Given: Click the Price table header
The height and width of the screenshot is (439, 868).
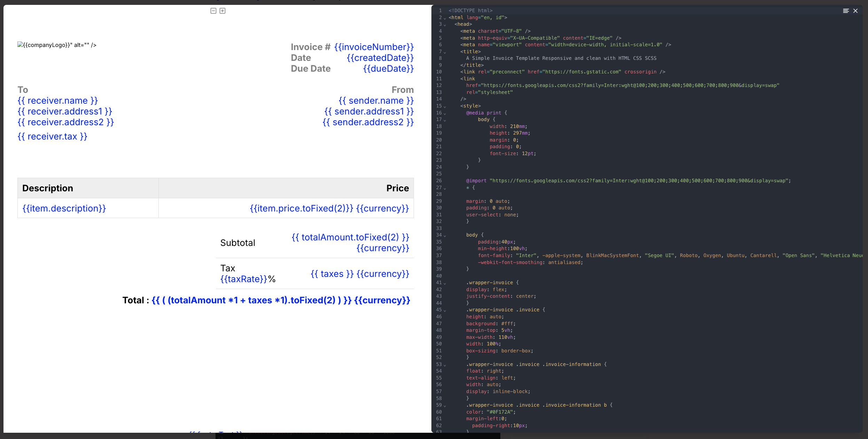Looking at the screenshot, I should (286, 188).
